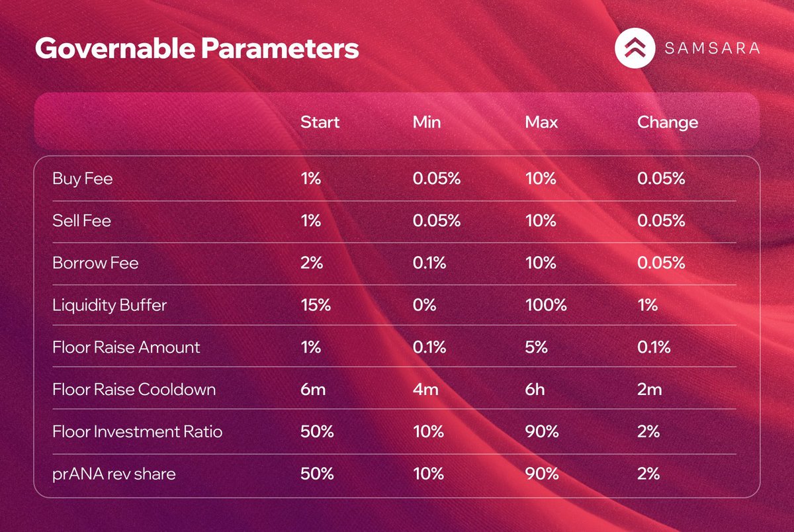Click the Floor Raise Cooldown row label
The image size is (794, 532).
(134, 389)
